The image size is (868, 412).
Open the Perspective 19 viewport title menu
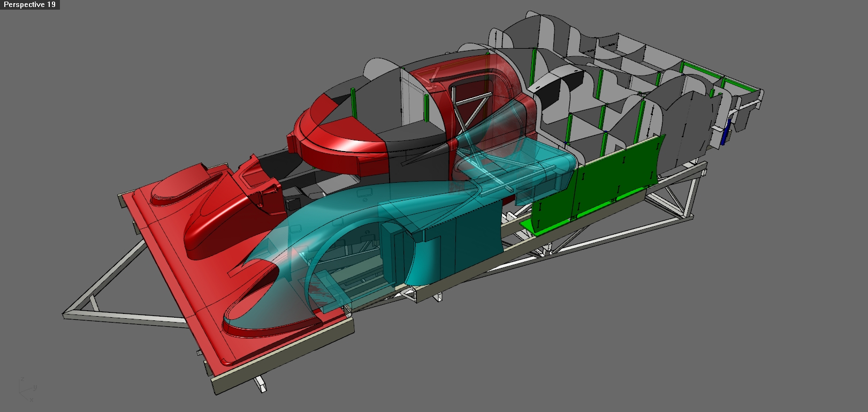pos(29,5)
